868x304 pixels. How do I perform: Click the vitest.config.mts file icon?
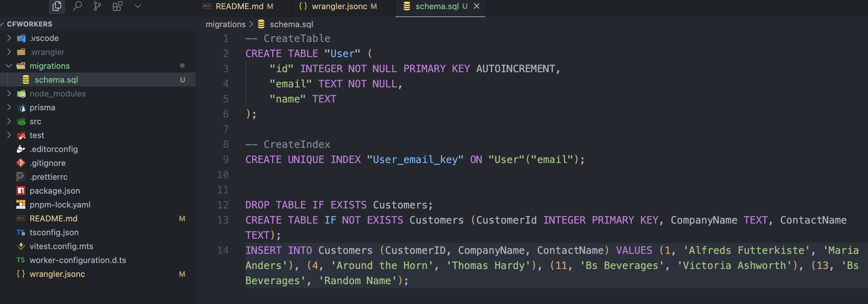click(21, 246)
